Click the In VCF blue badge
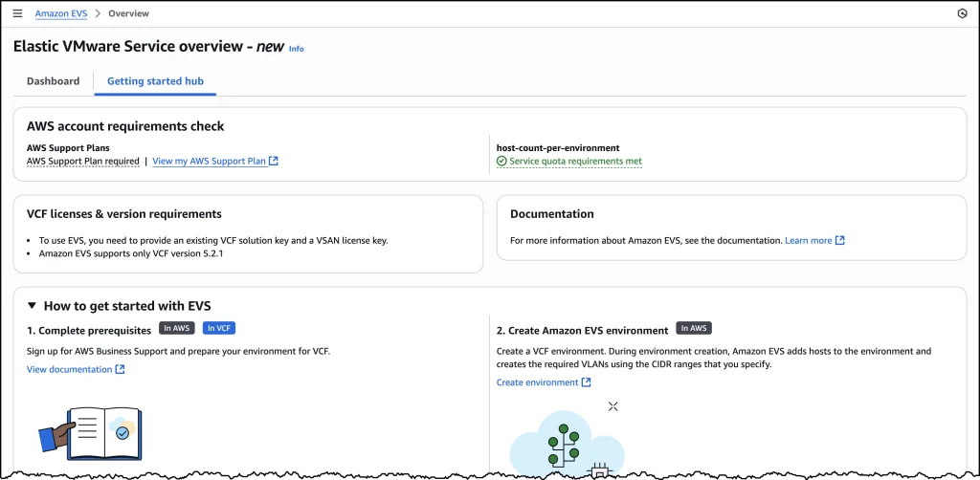 (219, 328)
